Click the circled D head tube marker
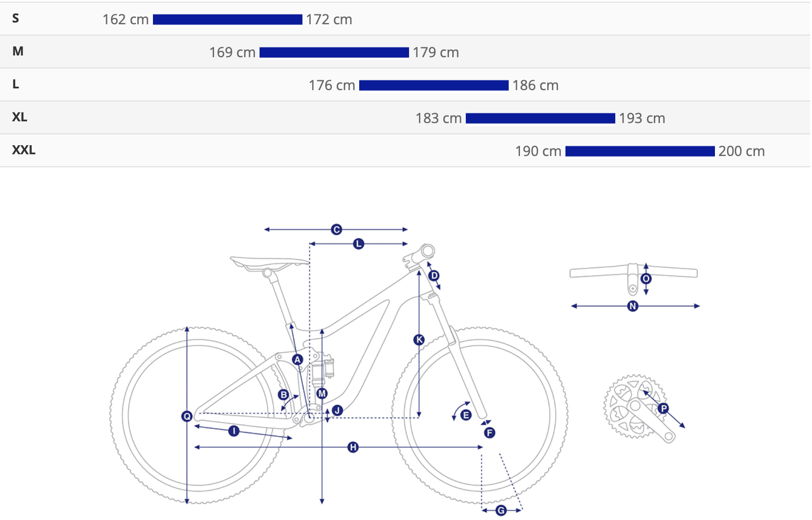 (434, 276)
